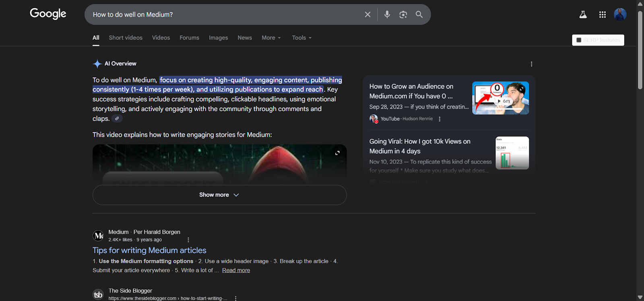Open Search Labs flask icon
This screenshot has height=301, width=644.
(583, 14)
